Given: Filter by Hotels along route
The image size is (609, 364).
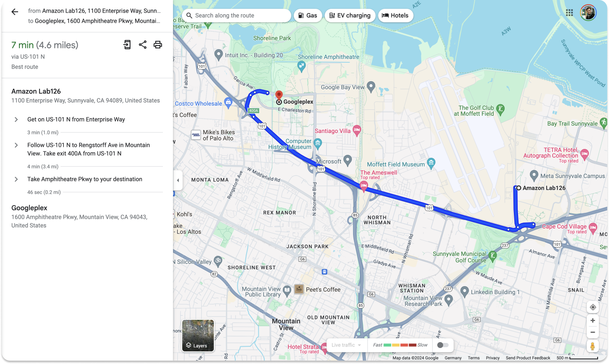Looking at the screenshot, I should (395, 16).
